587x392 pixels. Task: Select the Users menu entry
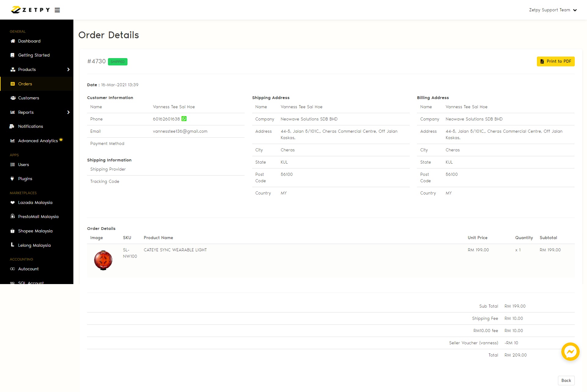pos(23,165)
